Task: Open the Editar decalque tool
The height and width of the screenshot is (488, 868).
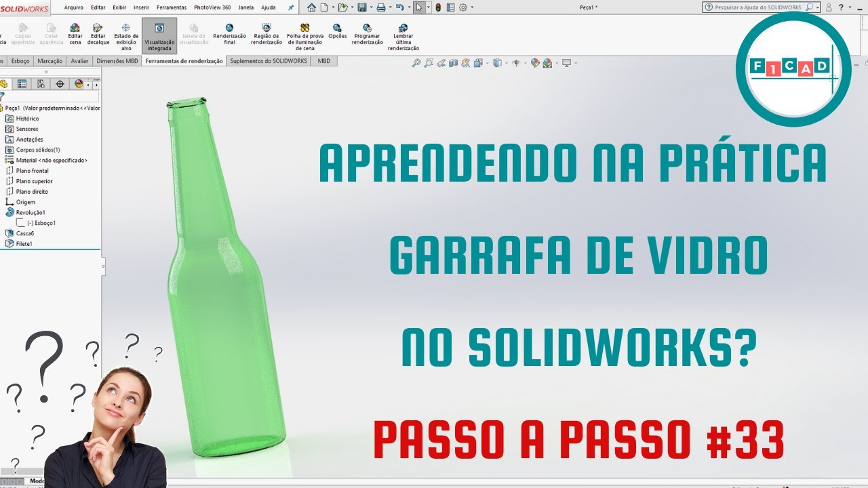Action: point(98,34)
